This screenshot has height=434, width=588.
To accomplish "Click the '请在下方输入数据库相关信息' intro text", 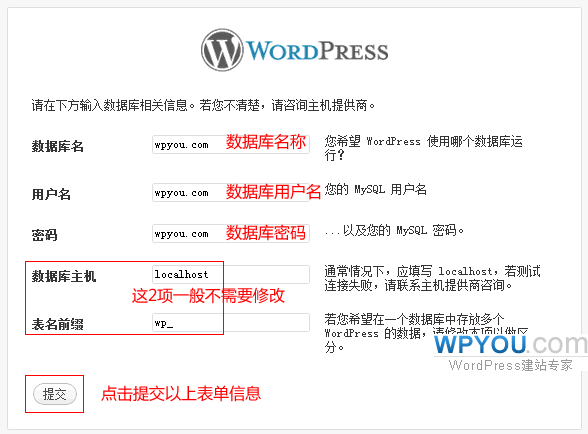I will 203,105.
